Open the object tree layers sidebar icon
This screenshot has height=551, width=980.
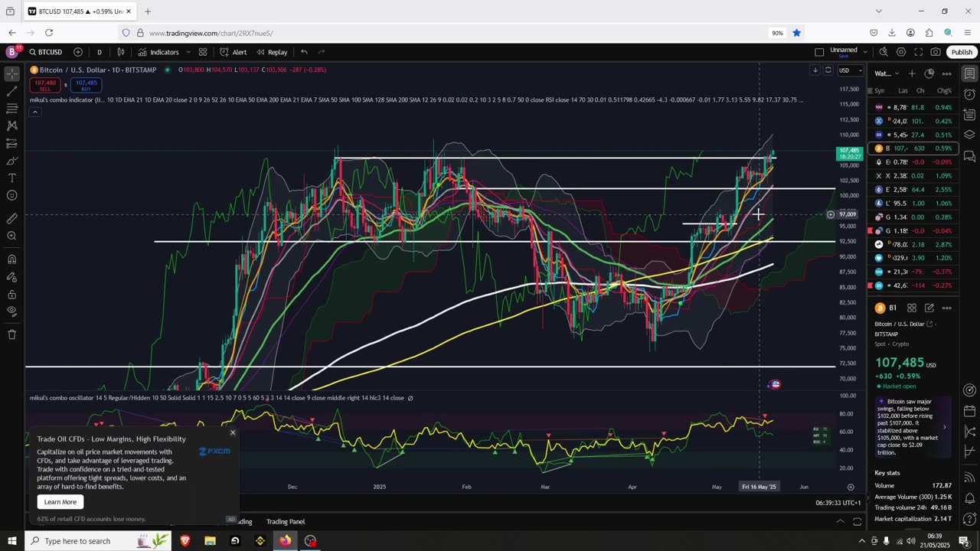969,135
